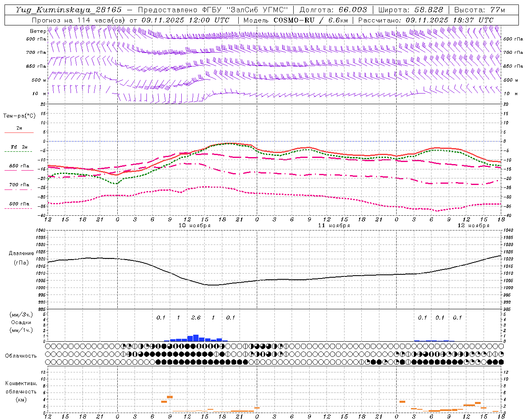Viewport: 525px width, 420px height.
Task: Click the Ветер panel label
Action: (x=38, y=31)
